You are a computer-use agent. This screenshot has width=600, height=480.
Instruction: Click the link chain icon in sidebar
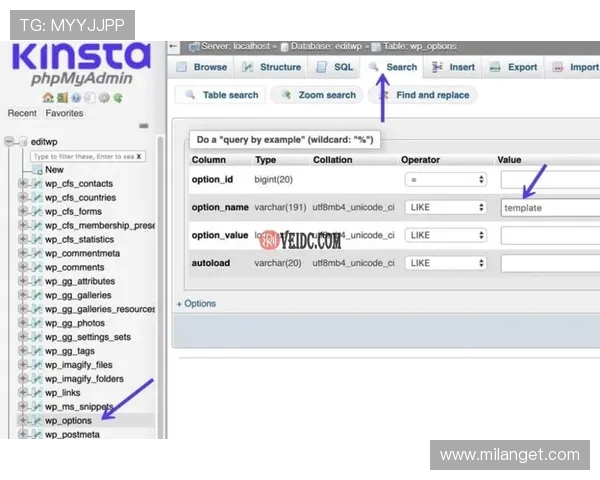click(x=143, y=126)
